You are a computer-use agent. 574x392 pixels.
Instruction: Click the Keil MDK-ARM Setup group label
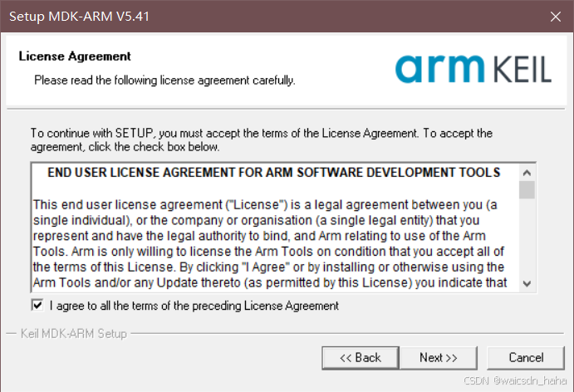coord(74,333)
